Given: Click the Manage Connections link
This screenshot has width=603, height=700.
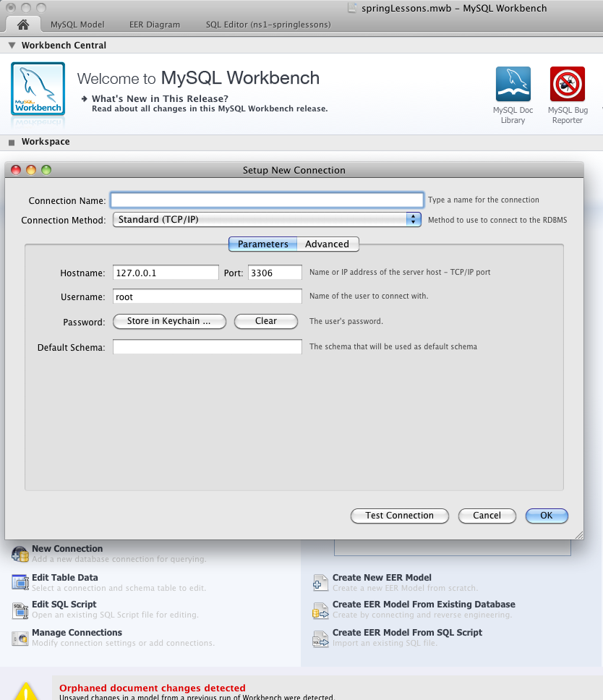Looking at the screenshot, I should tap(77, 633).
